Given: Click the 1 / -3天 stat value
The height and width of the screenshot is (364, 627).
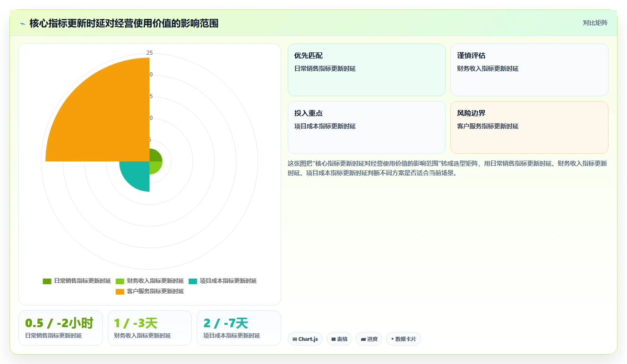Looking at the screenshot, I should click(x=136, y=323).
